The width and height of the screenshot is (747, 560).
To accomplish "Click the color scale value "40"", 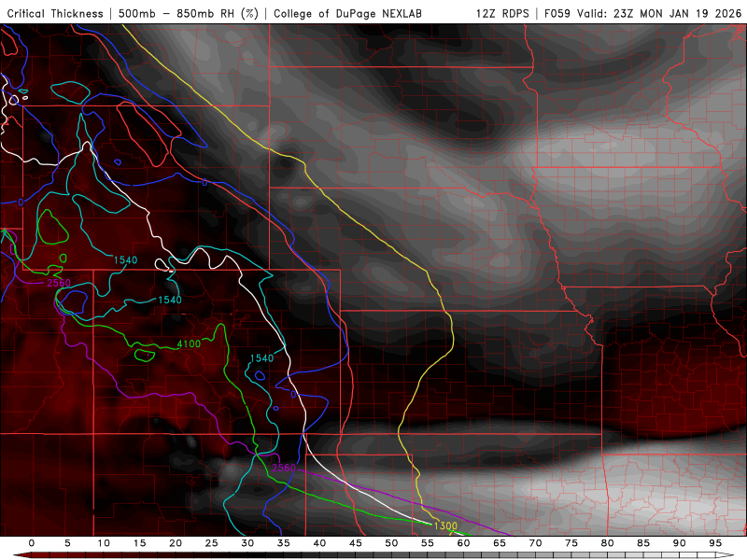I will [319, 543].
